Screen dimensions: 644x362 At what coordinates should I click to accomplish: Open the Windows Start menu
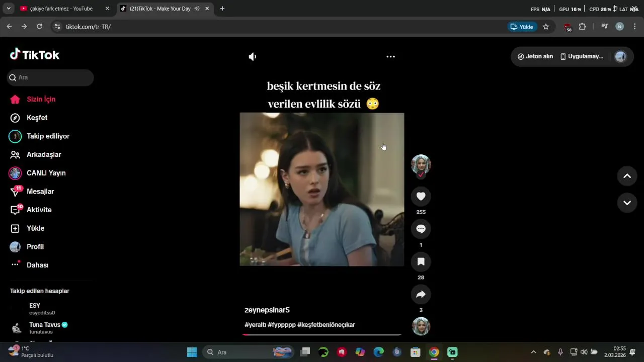192,352
